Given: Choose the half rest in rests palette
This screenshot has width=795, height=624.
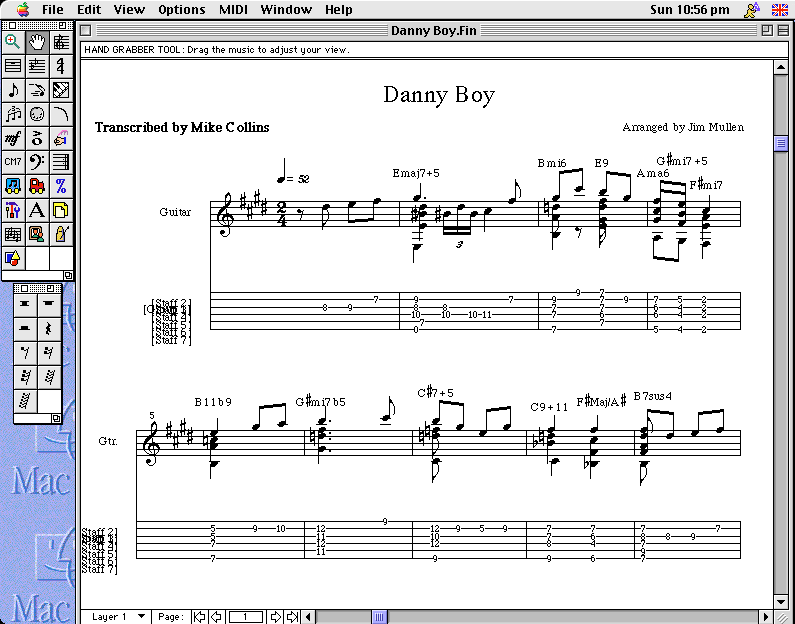Looking at the screenshot, I should point(25,328).
